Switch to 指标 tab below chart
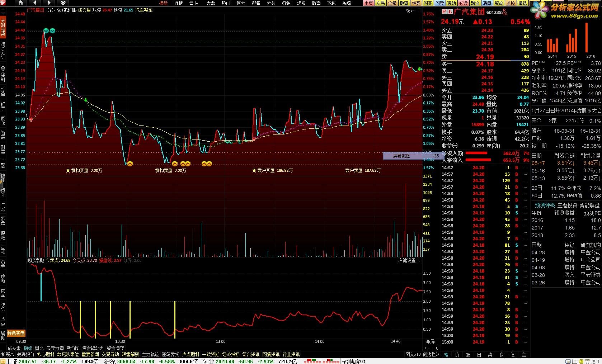 [28, 348]
